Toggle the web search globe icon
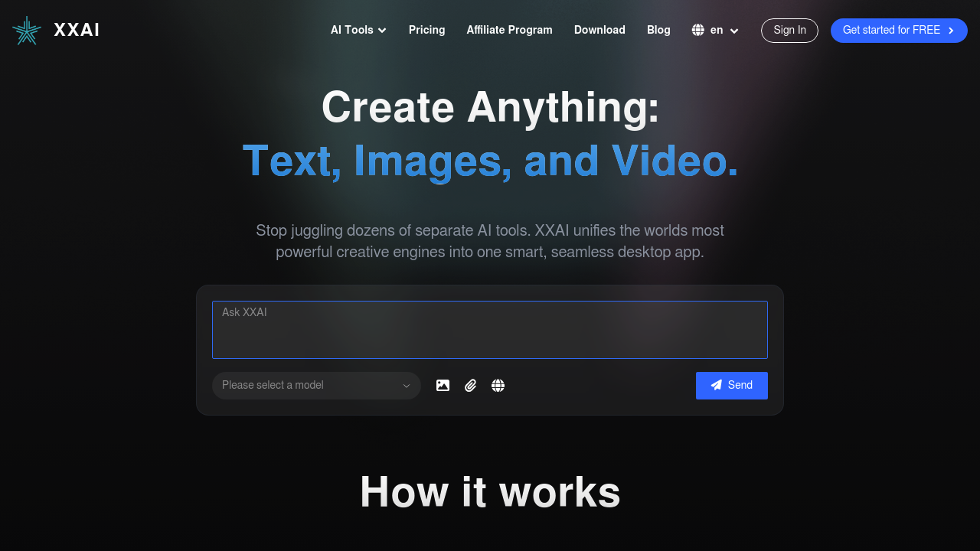Screen dimensions: 980x551 498,386
